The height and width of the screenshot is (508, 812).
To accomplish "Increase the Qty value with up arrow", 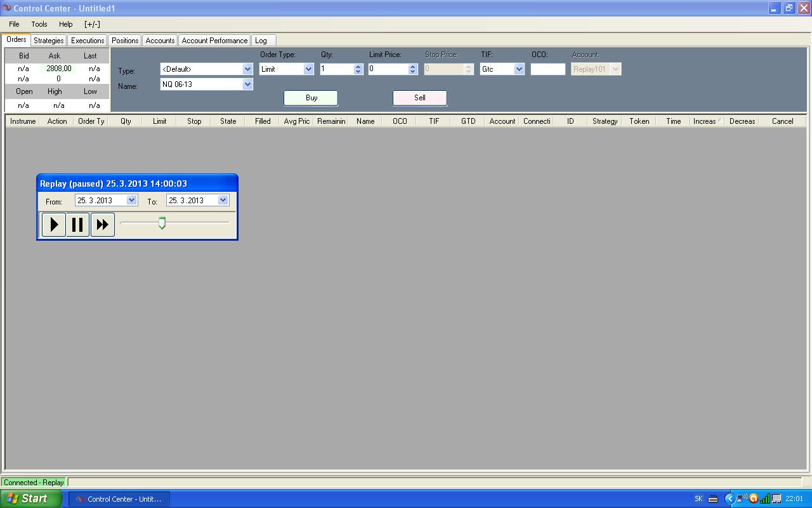I will point(358,66).
